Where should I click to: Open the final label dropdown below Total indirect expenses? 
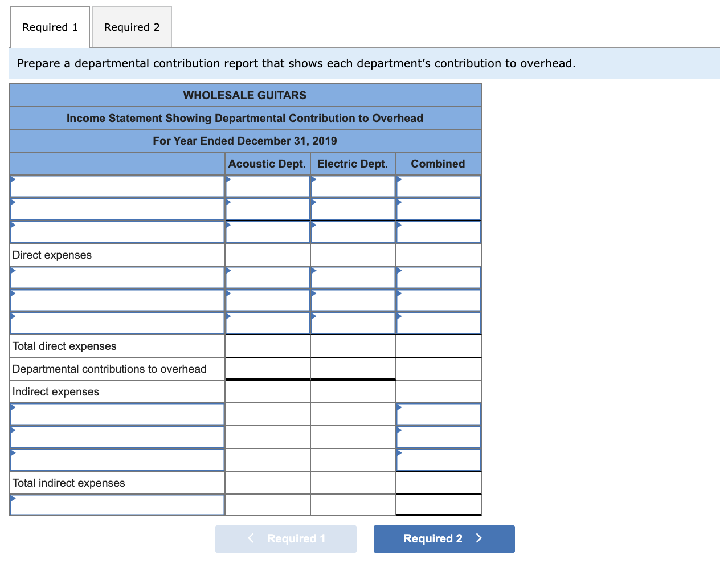tap(117, 504)
